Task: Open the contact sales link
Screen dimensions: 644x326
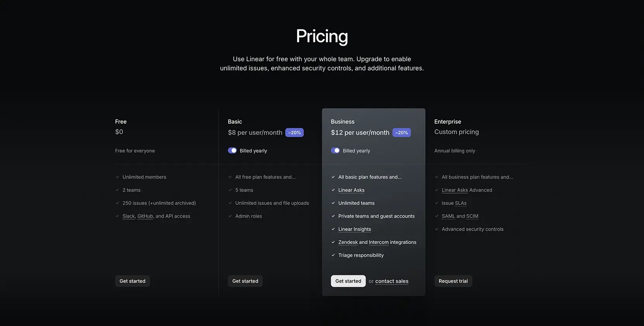Action: (x=392, y=281)
